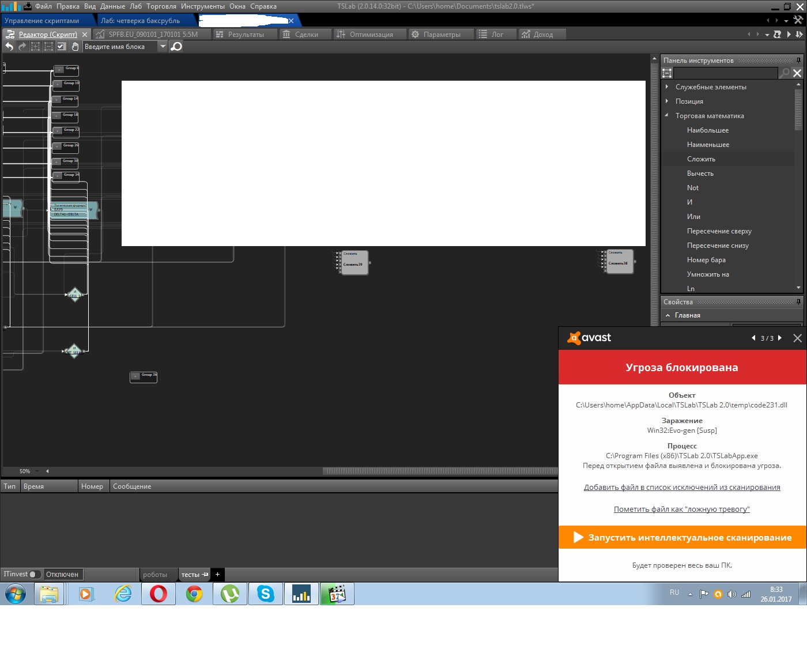
Task: Click the run play arrow icon
Action: pyautogui.click(x=789, y=35)
